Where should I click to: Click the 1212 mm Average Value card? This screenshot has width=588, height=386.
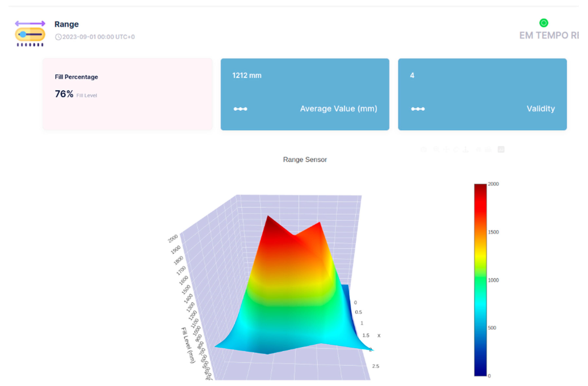tap(305, 94)
